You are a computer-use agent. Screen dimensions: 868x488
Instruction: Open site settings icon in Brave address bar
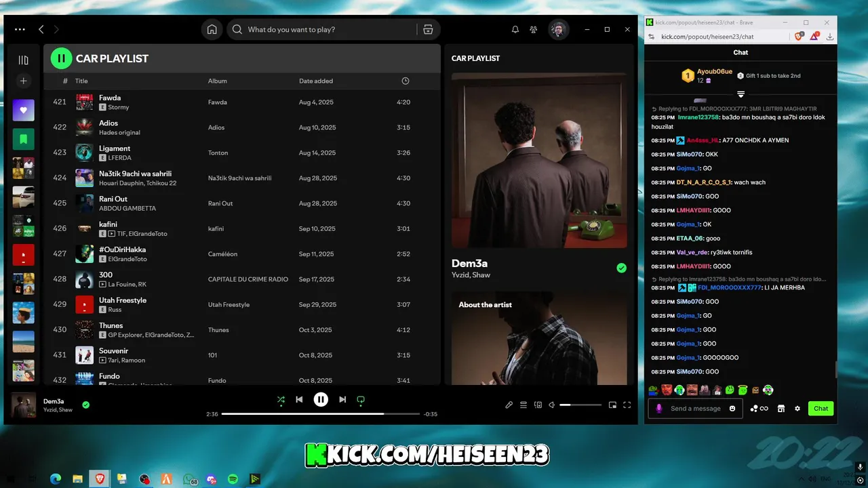coord(652,37)
